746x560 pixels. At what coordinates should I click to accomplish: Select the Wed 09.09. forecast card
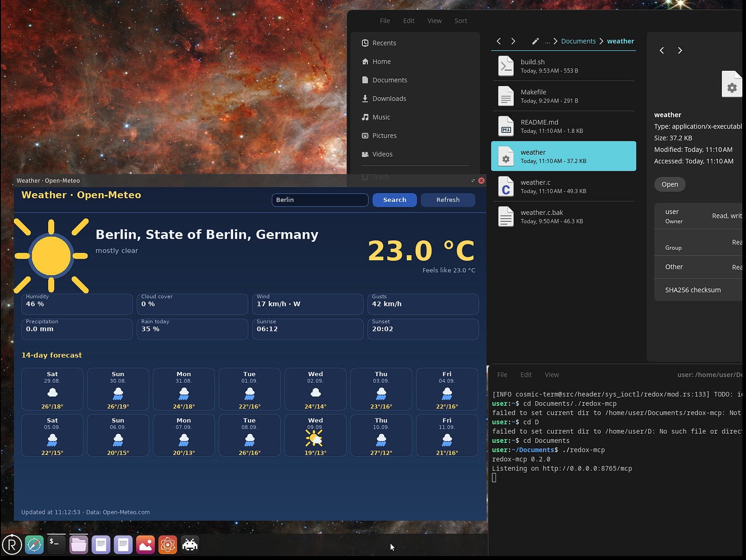coord(316,435)
